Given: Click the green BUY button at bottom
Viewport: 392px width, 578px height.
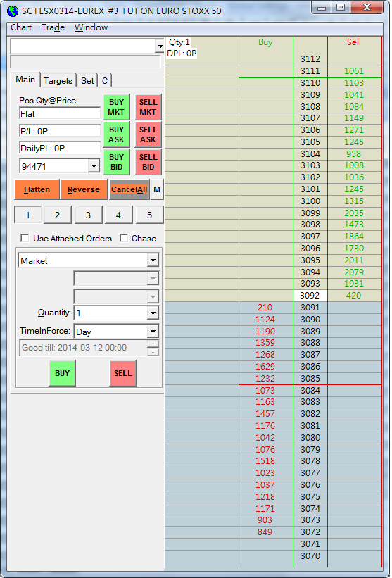Looking at the screenshot, I should pos(62,373).
